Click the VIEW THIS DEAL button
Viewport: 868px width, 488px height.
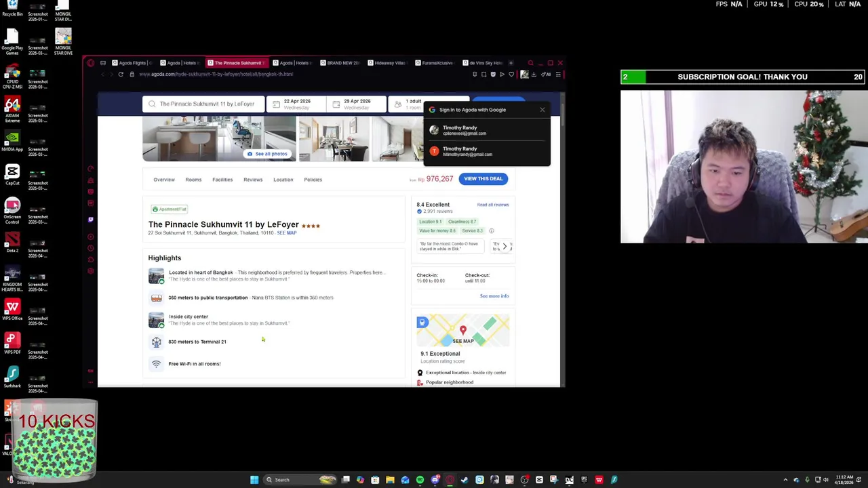point(484,179)
